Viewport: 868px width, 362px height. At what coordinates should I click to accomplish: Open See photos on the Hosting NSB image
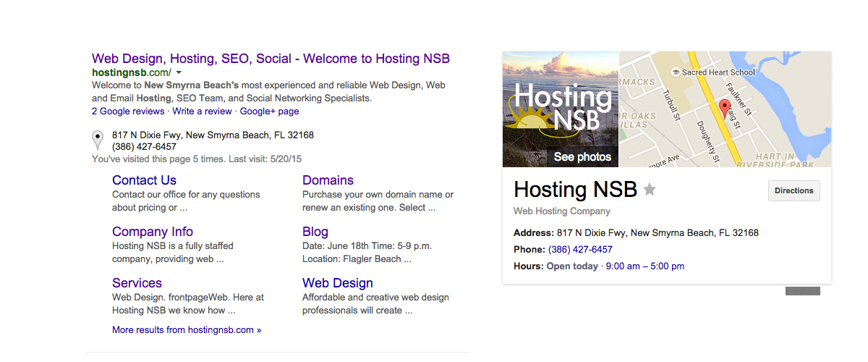click(x=582, y=156)
